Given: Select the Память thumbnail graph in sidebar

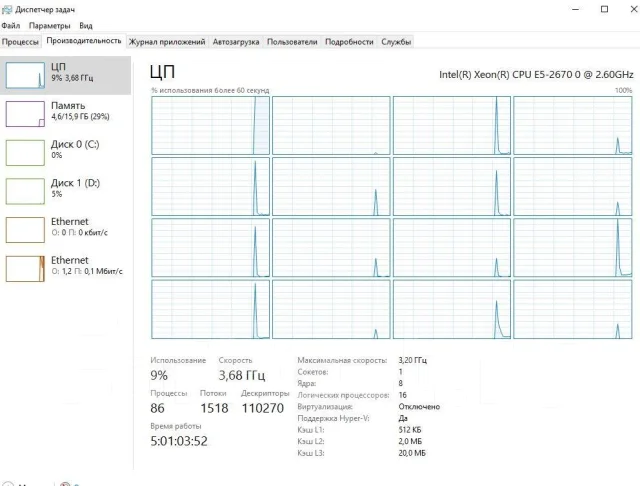Looking at the screenshot, I should coord(25,114).
